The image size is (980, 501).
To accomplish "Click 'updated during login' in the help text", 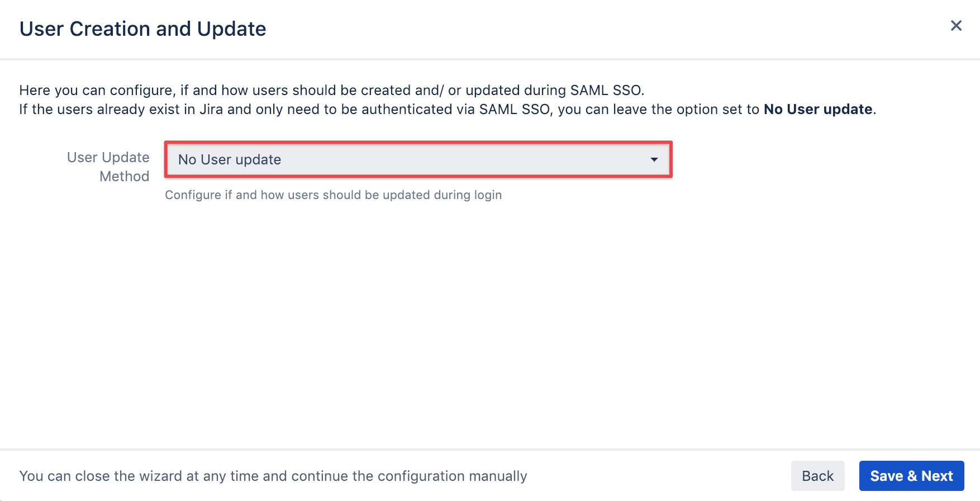I will [x=442, y=195].
